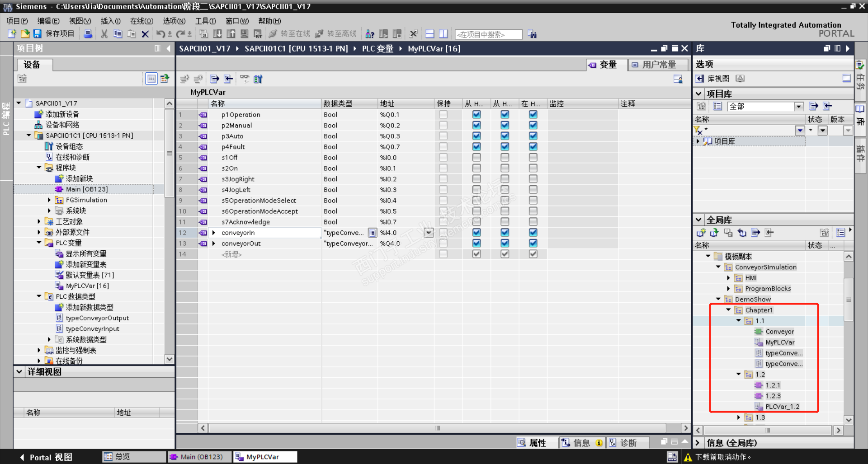Click the paste icon in main toolbar
Viewport: 868px width, 464px height.
pos(132,34)
